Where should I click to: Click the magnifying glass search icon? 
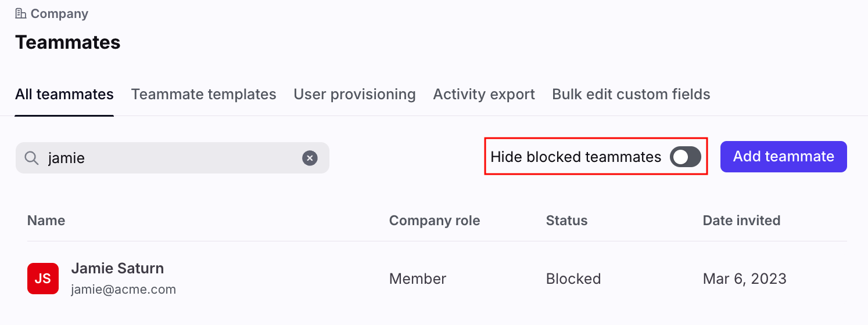click(x=31, y=158)
